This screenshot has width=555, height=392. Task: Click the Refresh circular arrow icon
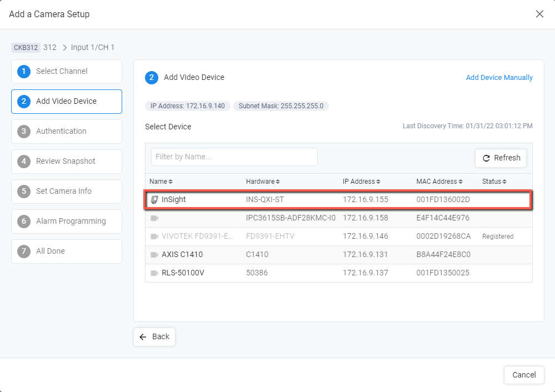pos(486,158)
